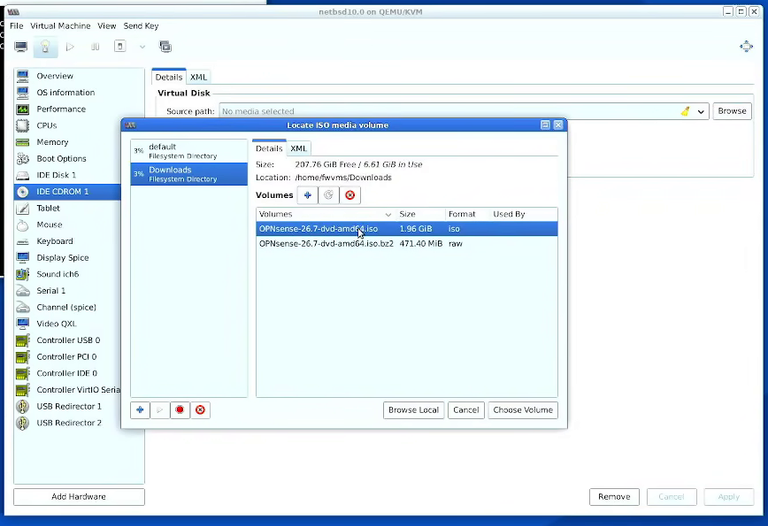Select Boot Options hardware entry
The width and height of the screenshot is (768, 526).
click(68, 159)
